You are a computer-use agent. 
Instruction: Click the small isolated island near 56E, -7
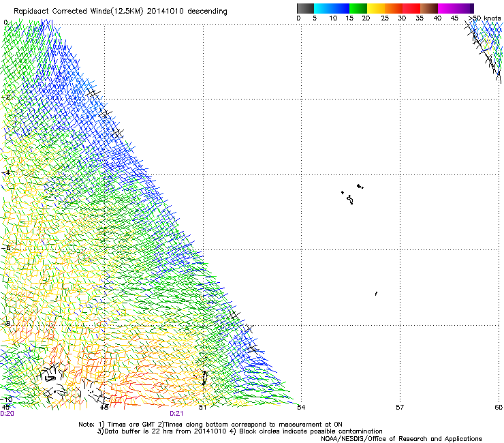(376, 294)
